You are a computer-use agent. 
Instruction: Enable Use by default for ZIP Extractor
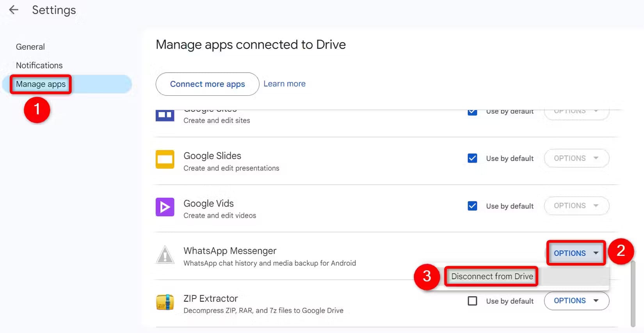point(472,301)
